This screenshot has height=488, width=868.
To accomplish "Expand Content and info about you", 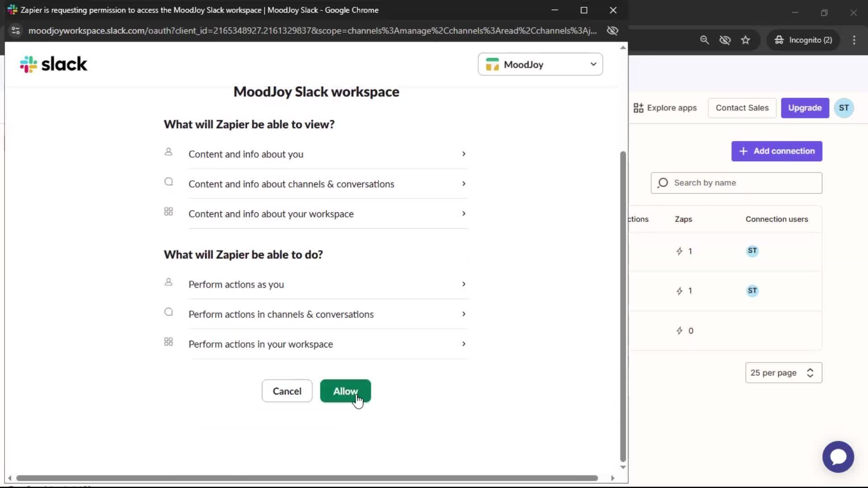I will [328, 154].
